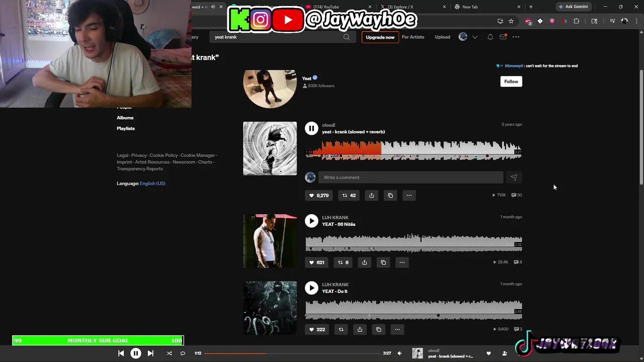
Task: Open Chrome media controls icon
Action: tap(612, 21)
